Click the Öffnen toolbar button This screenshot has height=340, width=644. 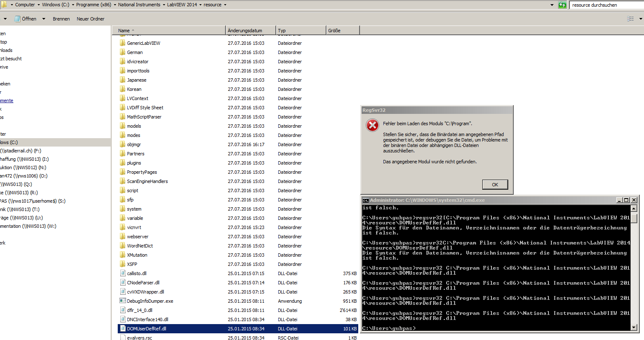click(26, 19)
